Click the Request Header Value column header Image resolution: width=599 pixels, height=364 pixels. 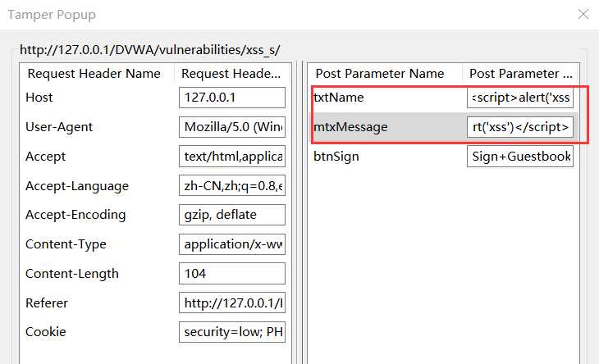coord(231,74)
